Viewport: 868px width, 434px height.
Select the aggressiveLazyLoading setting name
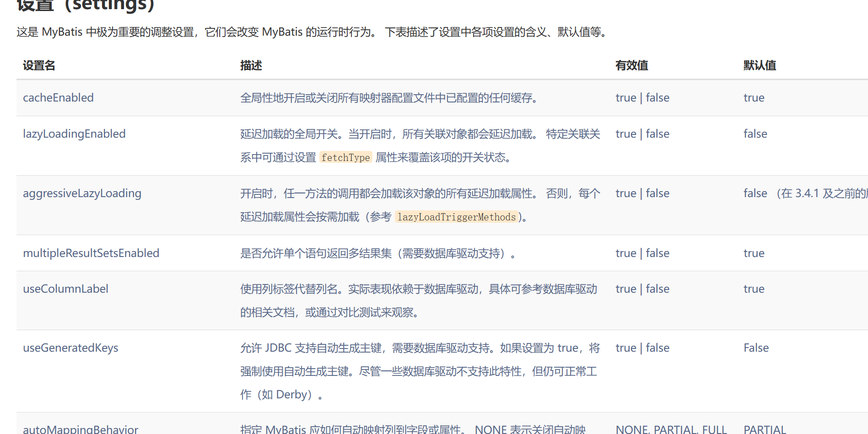click(82, 193)
